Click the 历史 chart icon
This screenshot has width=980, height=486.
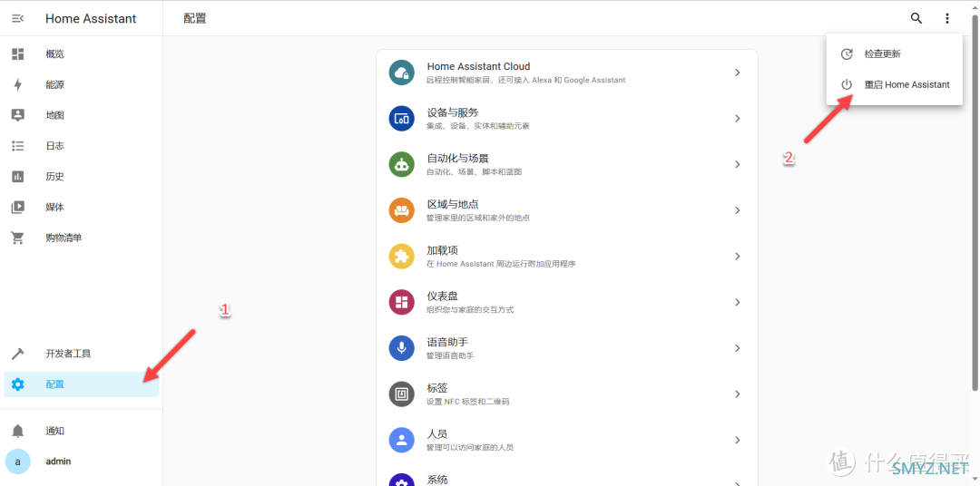point(17,176)
